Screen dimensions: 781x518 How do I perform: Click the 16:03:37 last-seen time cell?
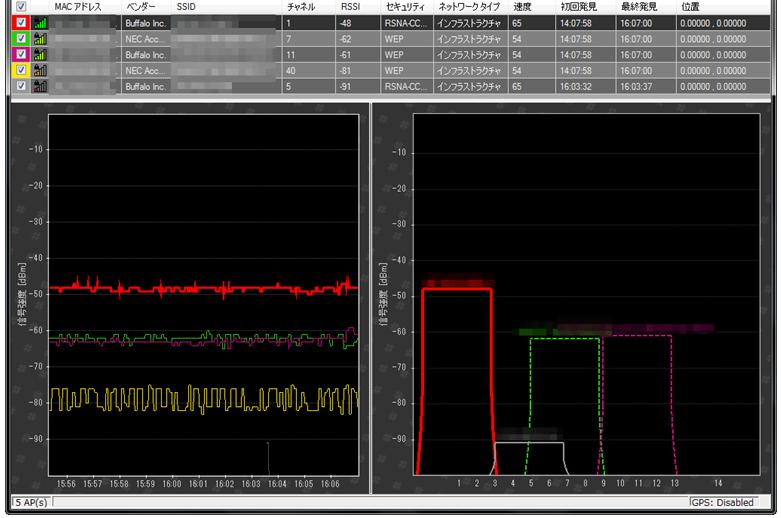pyautogui.click(x=636, y=86)
